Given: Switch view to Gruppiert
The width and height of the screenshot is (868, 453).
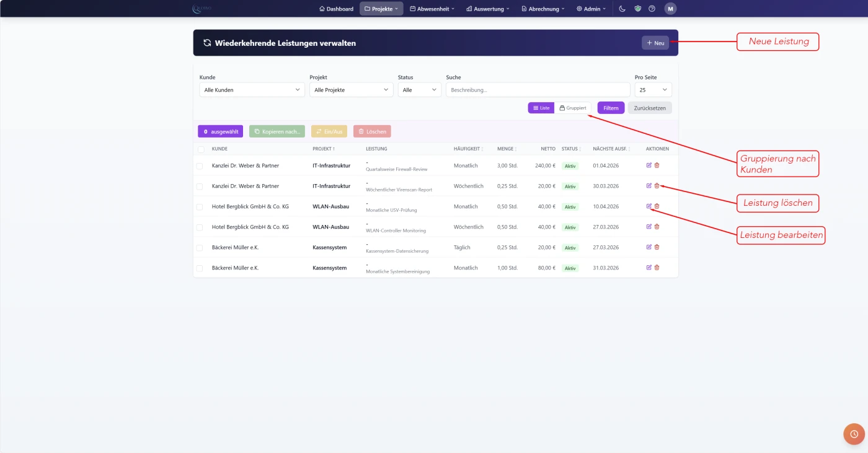Looking at the screenshot, I should pyautogui.click(x=573, y=108).
